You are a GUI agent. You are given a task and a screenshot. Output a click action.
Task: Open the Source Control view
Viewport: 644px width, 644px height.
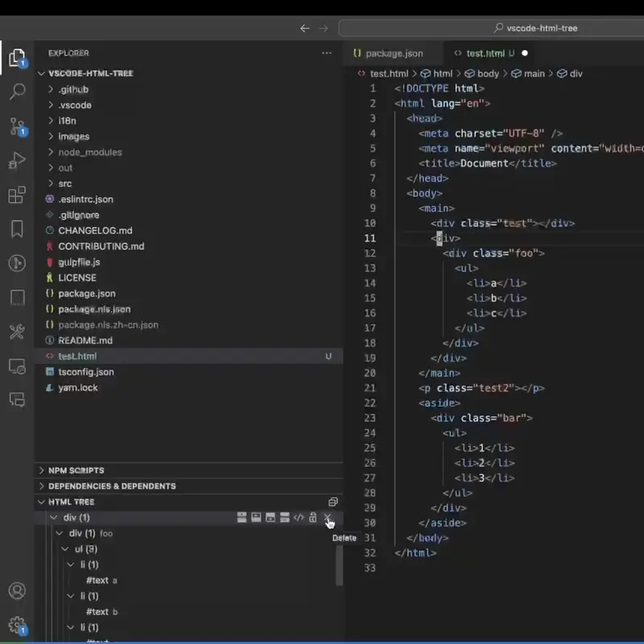[17, 126]
